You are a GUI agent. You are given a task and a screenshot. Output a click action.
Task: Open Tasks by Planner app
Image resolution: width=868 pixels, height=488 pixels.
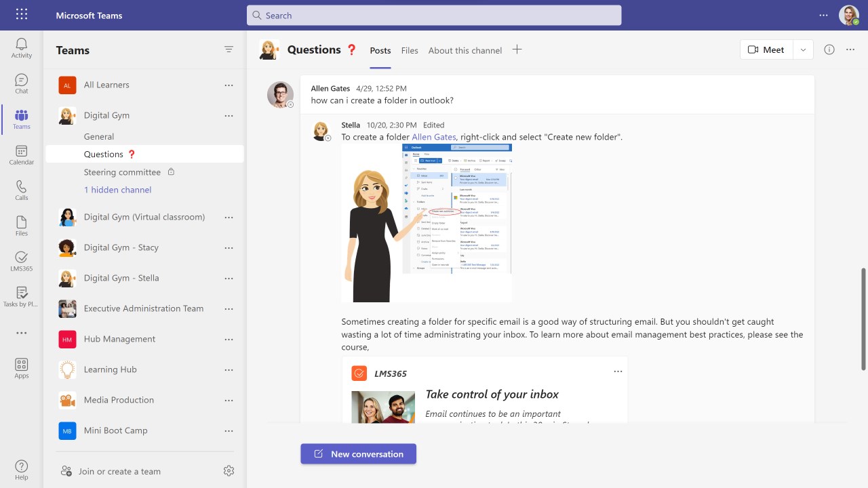click(22, 297)
